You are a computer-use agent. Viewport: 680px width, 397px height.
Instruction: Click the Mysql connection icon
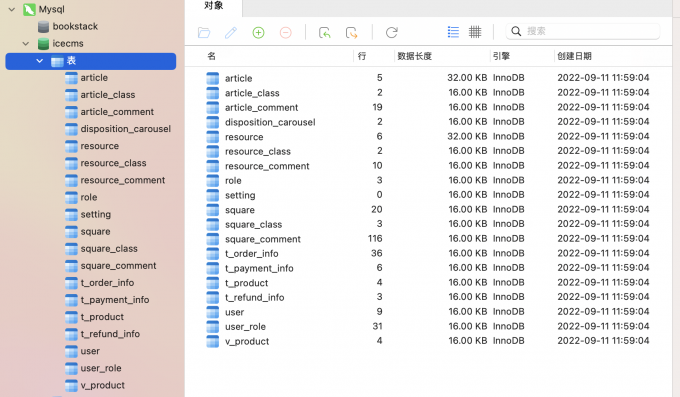click(29, 9)
